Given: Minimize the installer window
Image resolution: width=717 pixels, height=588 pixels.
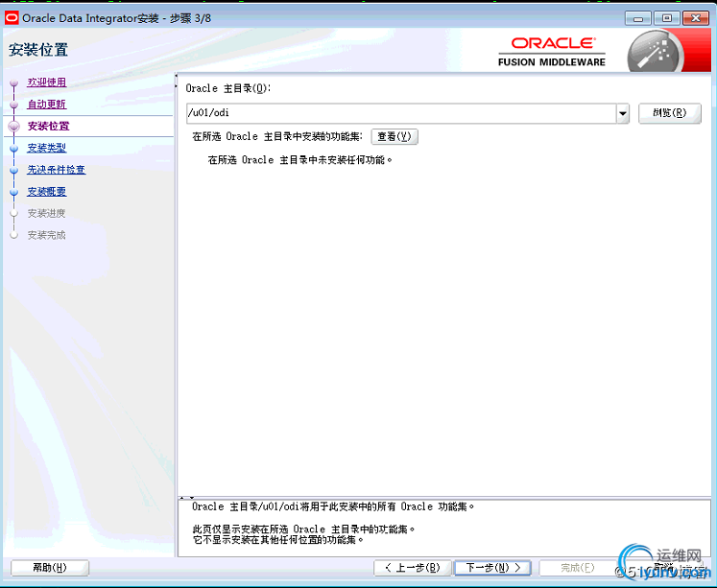Looking at the screenshot, I should pos(638,18).
